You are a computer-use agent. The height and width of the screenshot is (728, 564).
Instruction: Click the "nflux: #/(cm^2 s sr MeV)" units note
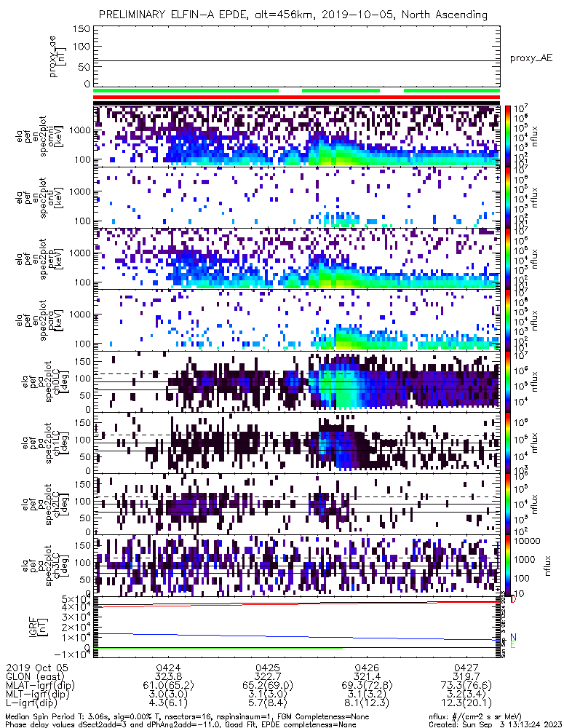[x=475, y=717]
